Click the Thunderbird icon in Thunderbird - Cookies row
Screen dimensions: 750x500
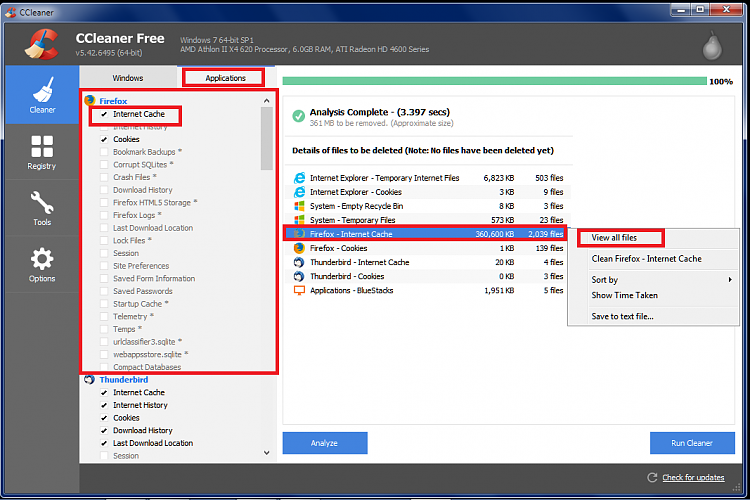[x=299, y=277]
